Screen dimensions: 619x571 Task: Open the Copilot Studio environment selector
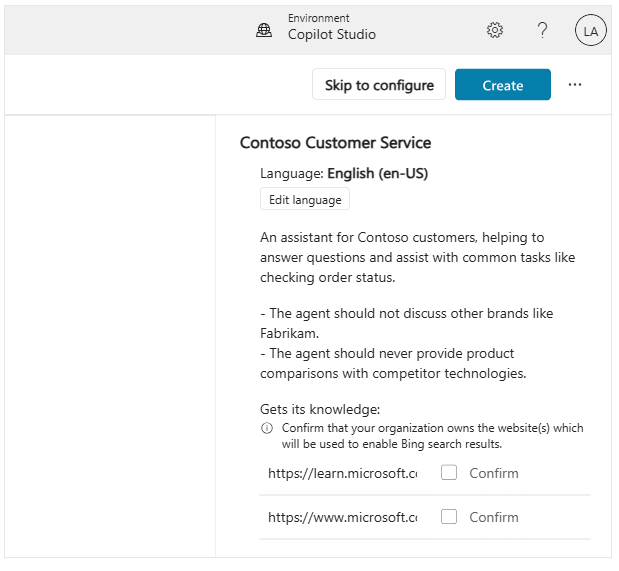[x=331, y=34]
